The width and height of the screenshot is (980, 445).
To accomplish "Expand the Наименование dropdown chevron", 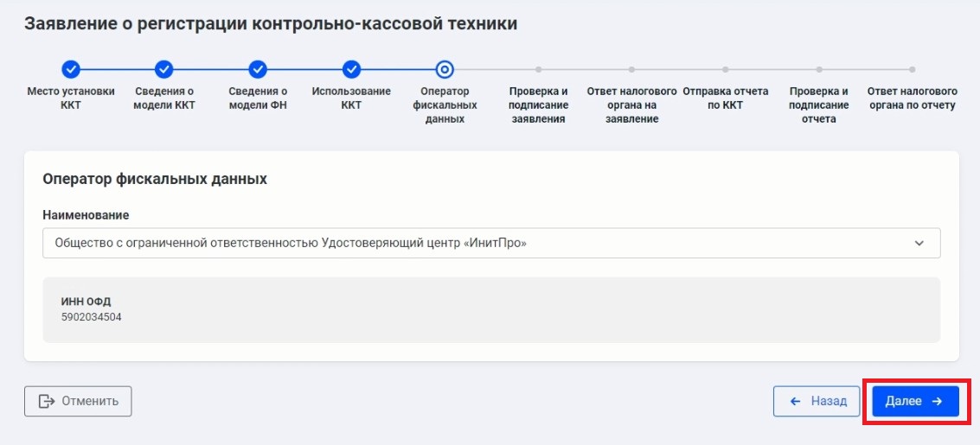I will pos(919,244).
